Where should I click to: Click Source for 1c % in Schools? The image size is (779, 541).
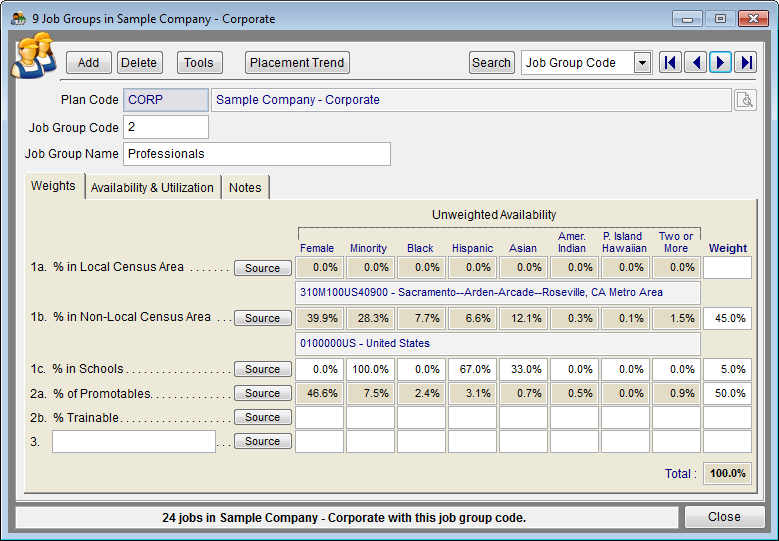pyautogui.click(x=262, y=370)
